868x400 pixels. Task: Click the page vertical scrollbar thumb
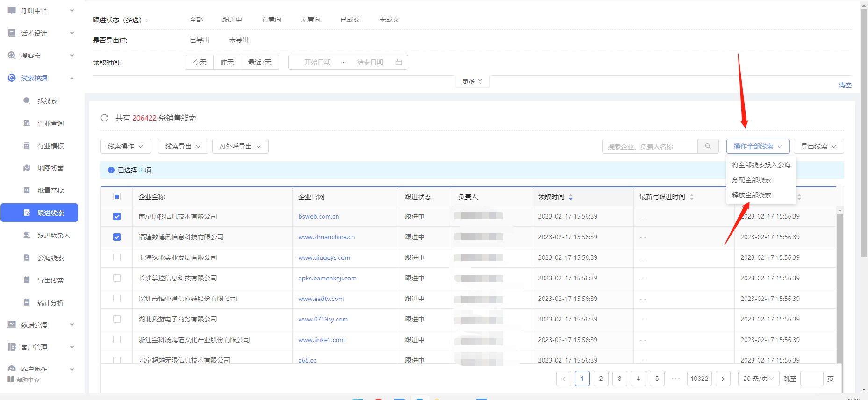864,132
